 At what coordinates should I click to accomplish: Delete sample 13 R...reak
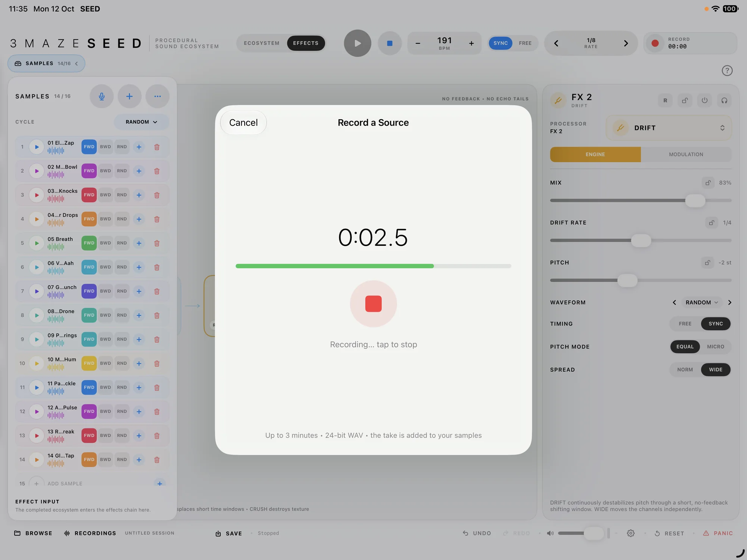tap(157, 436)
